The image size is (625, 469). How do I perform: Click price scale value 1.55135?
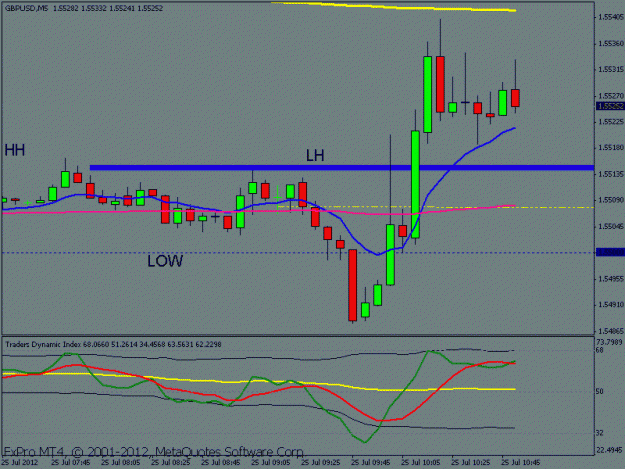[x=610, y=174]
